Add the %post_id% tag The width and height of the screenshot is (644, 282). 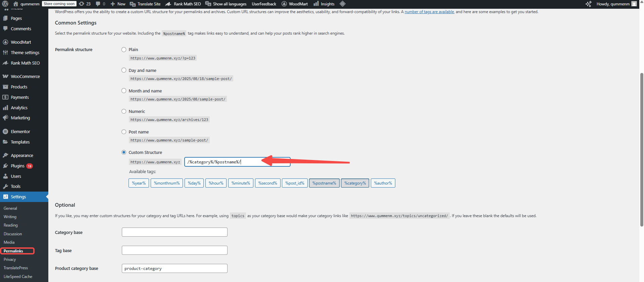click(295, 183)
